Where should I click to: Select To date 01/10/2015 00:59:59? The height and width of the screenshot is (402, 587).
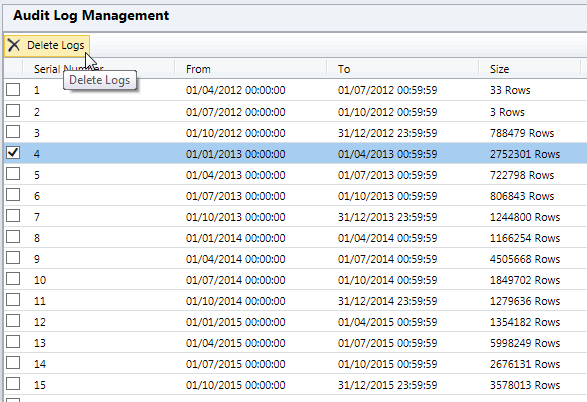click(387, 363)
